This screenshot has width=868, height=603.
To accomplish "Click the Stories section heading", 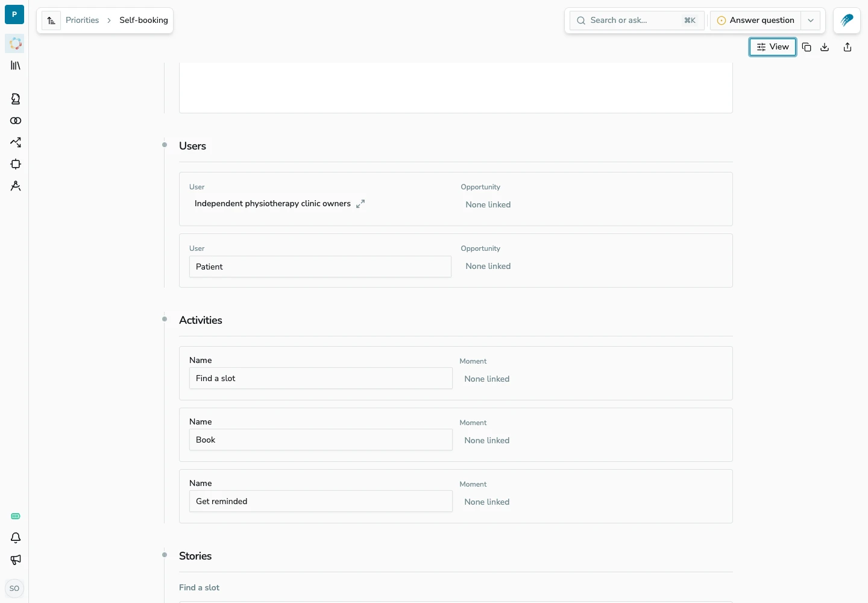I will tap(195, 556).
